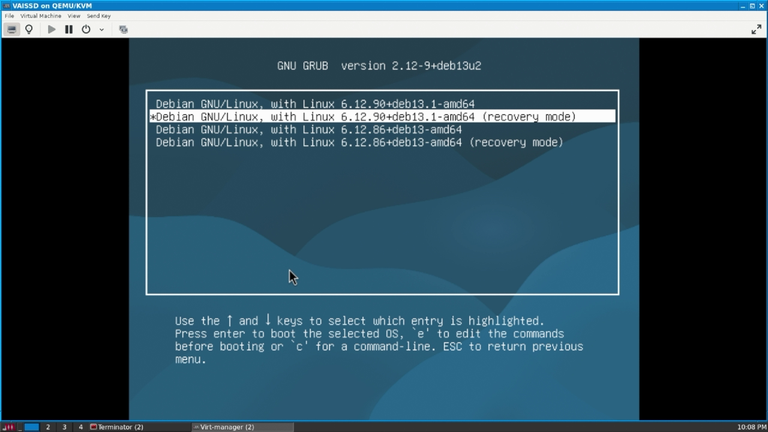The width and height of the screenshot is (768, 432).
Task: Select Linux 6.12.86 recovery mode entry
Action: click(360, 142)
